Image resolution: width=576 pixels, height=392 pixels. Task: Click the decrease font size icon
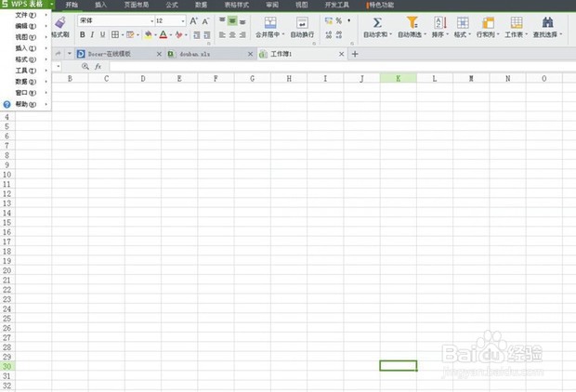[205, 21]
